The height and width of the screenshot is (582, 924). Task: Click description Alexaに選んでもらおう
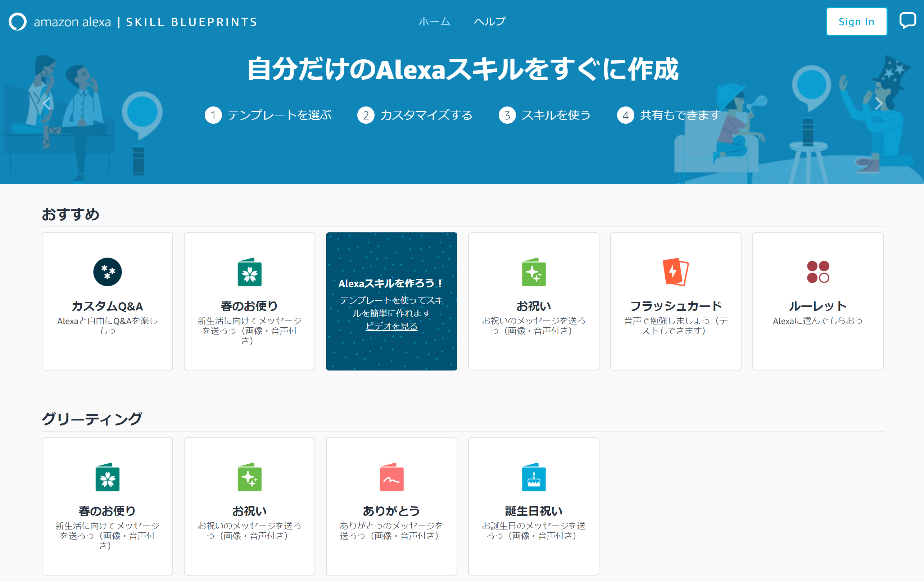click(x=818, y=321)
